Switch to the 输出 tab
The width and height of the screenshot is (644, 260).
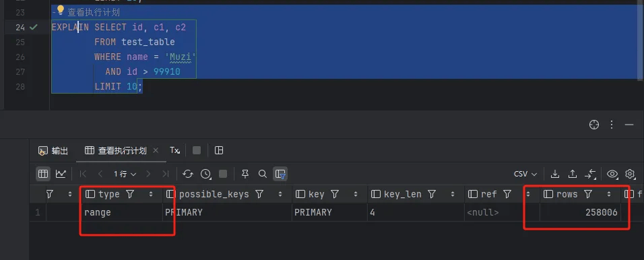point(53,151)
